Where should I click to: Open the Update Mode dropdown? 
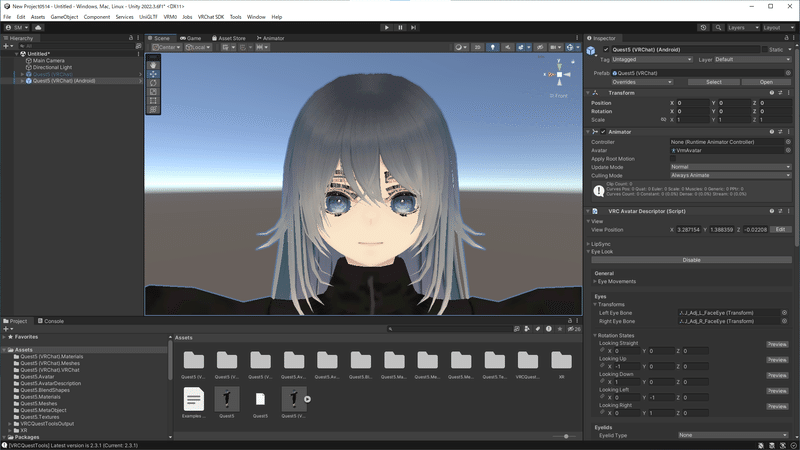pyautogui.click(x=730, y=167)
